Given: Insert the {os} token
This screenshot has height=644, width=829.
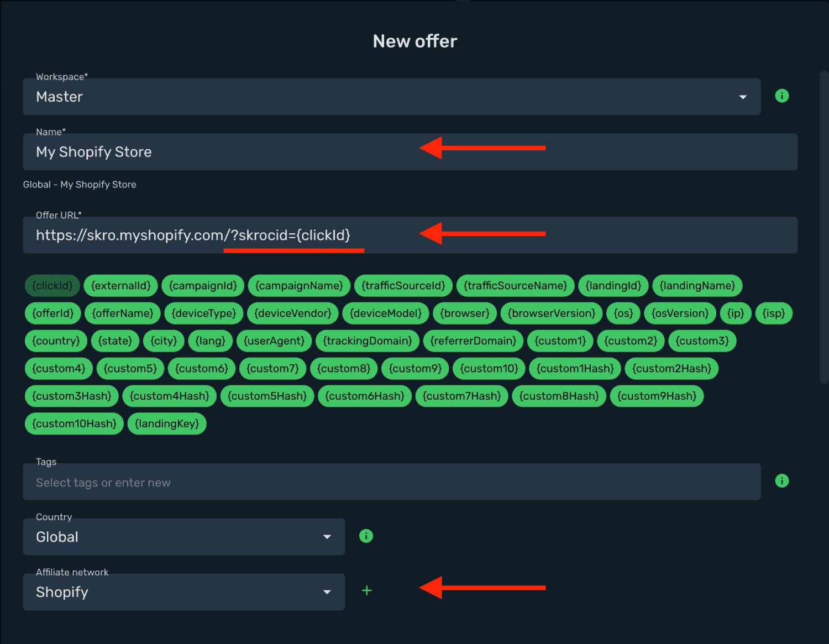Looking at the screenshot, I should (623, 313).
